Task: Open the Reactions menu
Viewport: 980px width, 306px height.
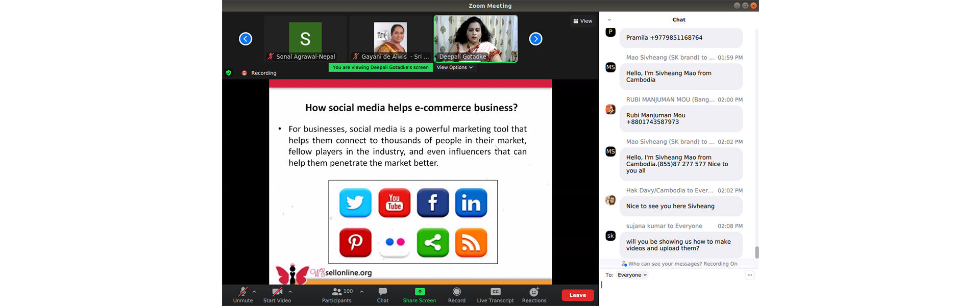Action: (x=534, y=295)
